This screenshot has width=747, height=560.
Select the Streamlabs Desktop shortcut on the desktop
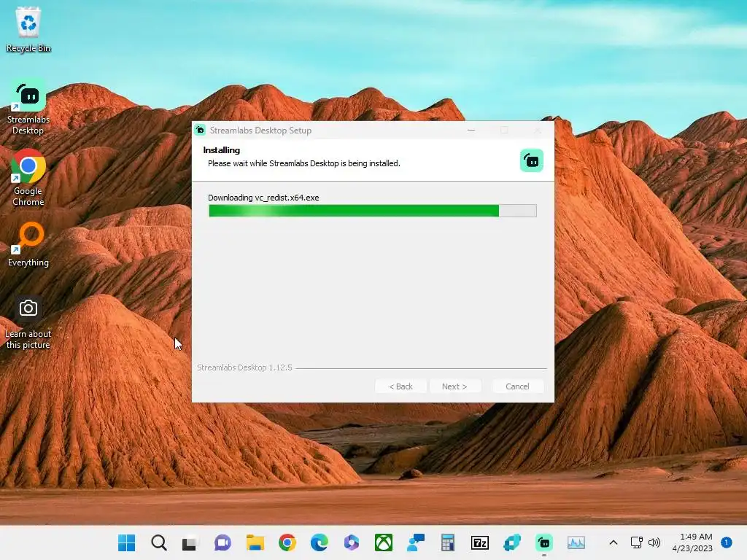pyautogui.click(x=28, y=108)
